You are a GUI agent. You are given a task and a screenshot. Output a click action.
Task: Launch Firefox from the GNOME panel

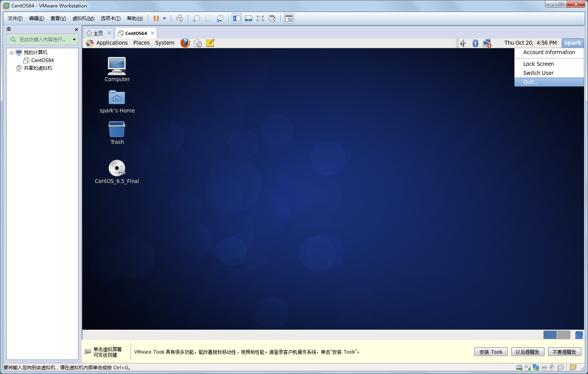coord(185,43)
